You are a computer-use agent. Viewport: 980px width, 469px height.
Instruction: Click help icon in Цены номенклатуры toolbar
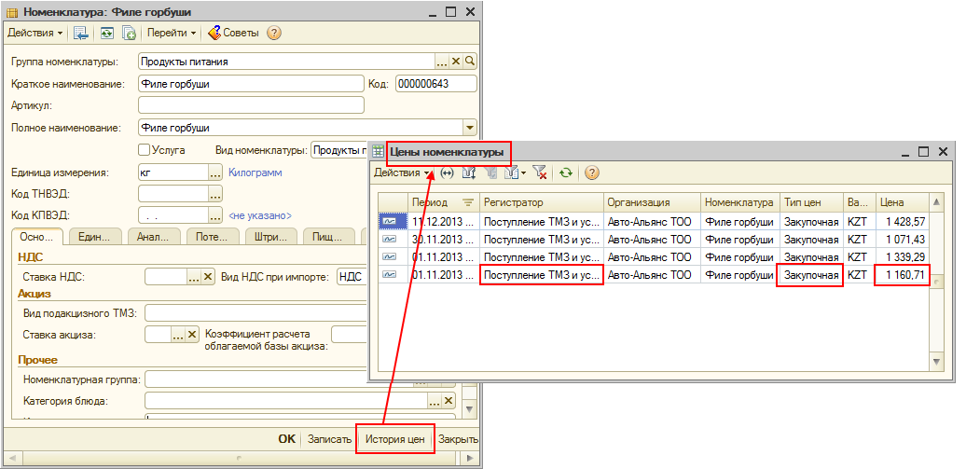click(x=591, y=172)
